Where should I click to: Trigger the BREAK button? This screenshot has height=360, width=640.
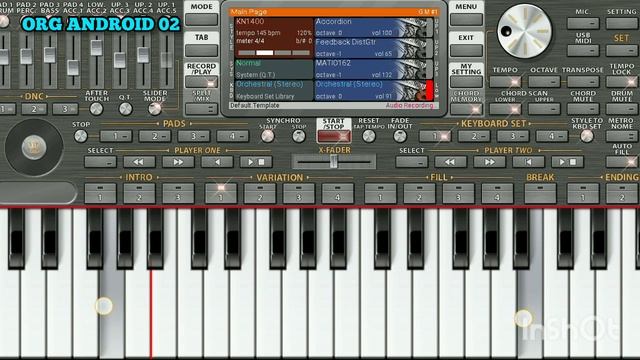click(540, 193)
